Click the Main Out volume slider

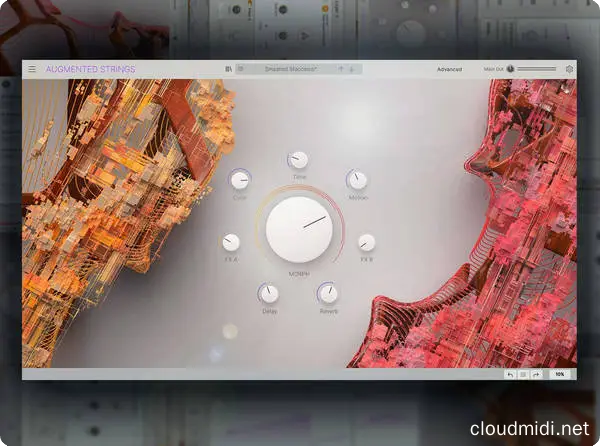[x=536, y=70]
